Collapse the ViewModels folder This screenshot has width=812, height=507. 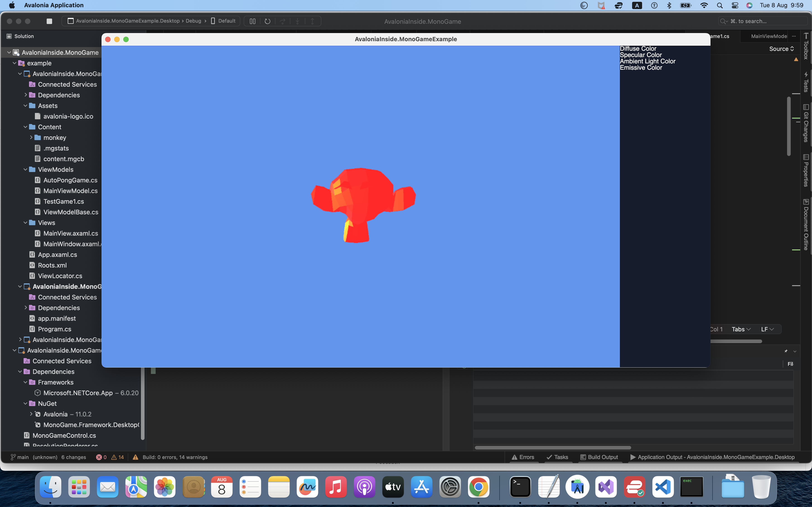coord(26,169)
